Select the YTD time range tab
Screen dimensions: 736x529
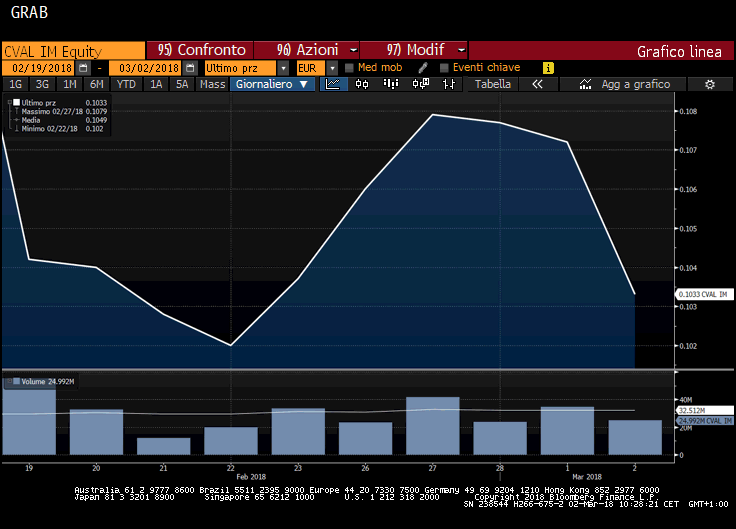126,84
